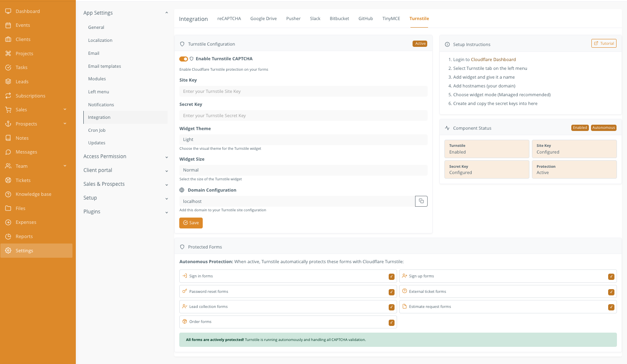627x364 pixels.
Task: Click the globe icon beside Domain Configuration
Action: tap(182, 190)
